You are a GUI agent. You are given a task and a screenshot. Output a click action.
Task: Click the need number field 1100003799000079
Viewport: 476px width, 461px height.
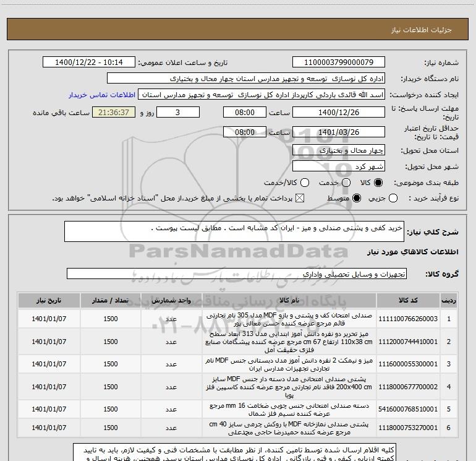coord(339,62)
